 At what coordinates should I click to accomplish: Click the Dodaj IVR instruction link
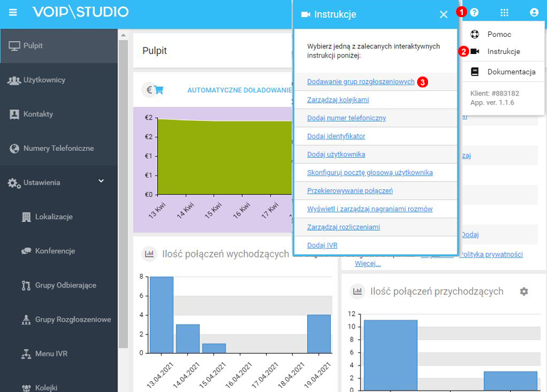(x=322, y=245)
